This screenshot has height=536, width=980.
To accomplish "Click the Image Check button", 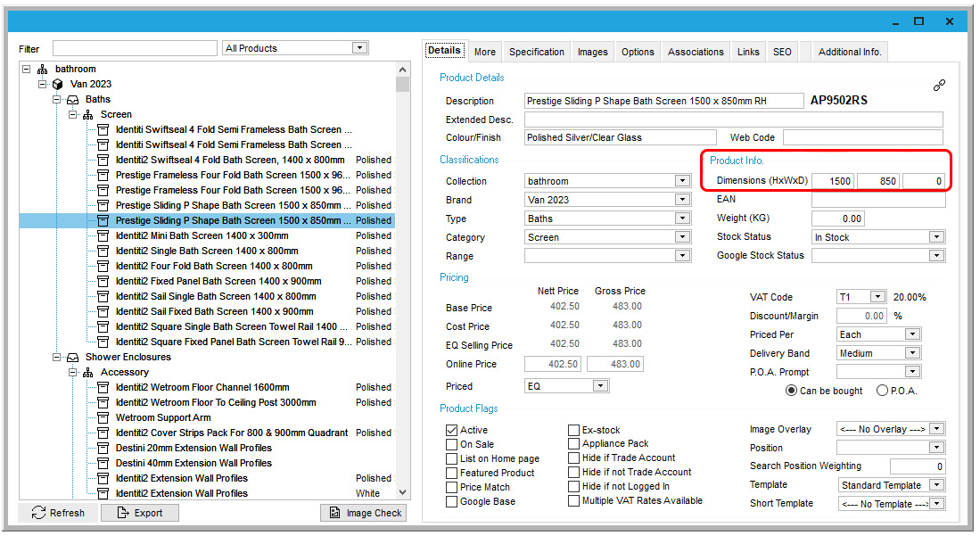I will point(364,513).
